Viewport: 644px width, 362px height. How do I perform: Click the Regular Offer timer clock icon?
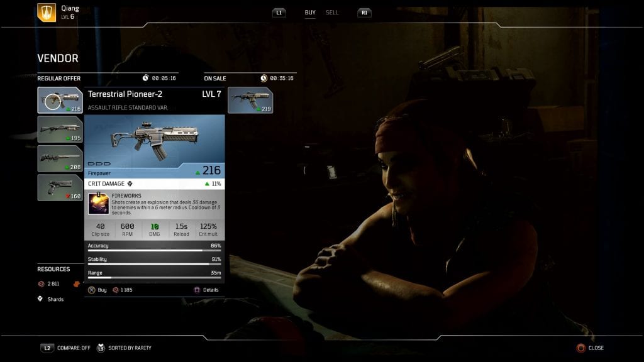(145, 78)
